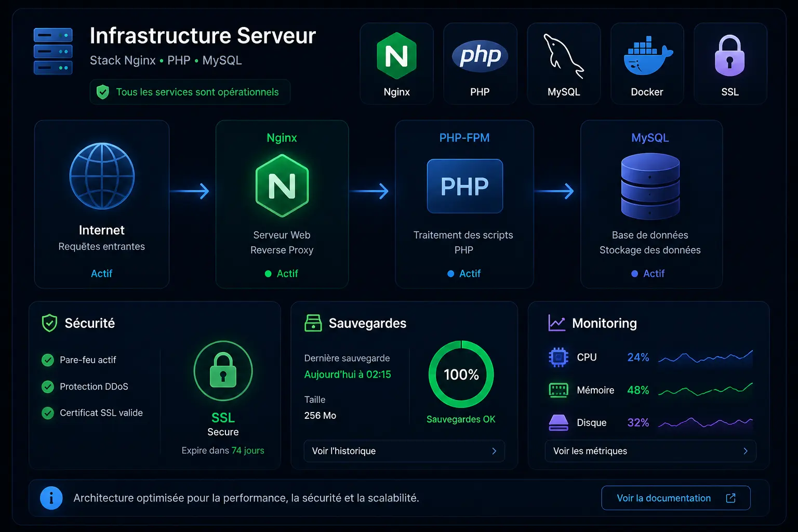Click the blue info icon
This screenshot has width=798, height=532.
[51, 498]
